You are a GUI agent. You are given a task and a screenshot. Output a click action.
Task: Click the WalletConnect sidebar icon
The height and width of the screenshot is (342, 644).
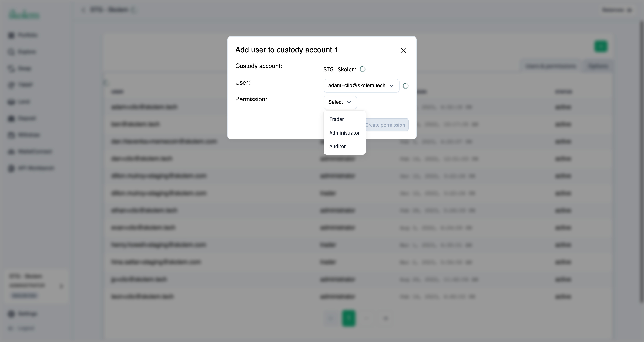coord(11,152)
